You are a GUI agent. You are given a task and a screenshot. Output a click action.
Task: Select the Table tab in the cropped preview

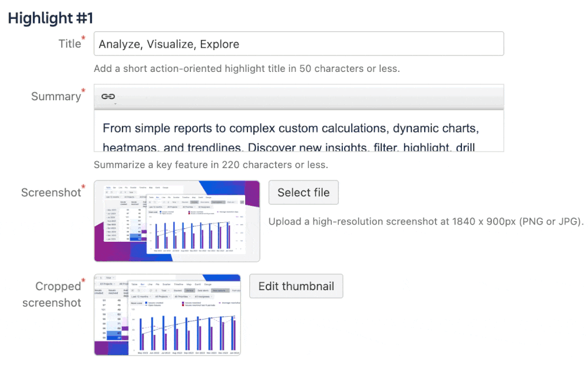coord(134,284)
